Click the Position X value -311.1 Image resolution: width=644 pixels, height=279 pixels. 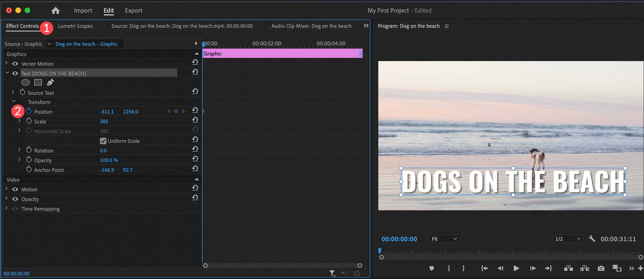(x=107, y=112)
